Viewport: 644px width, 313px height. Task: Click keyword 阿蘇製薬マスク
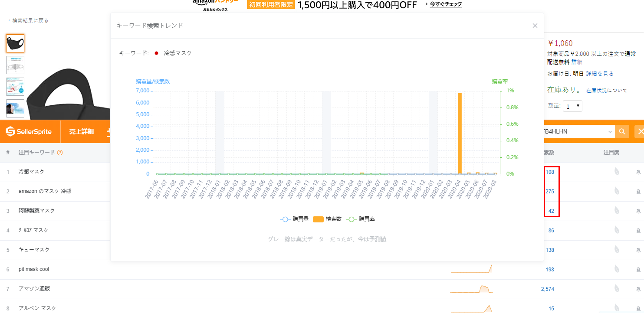[x=36, y=211]
